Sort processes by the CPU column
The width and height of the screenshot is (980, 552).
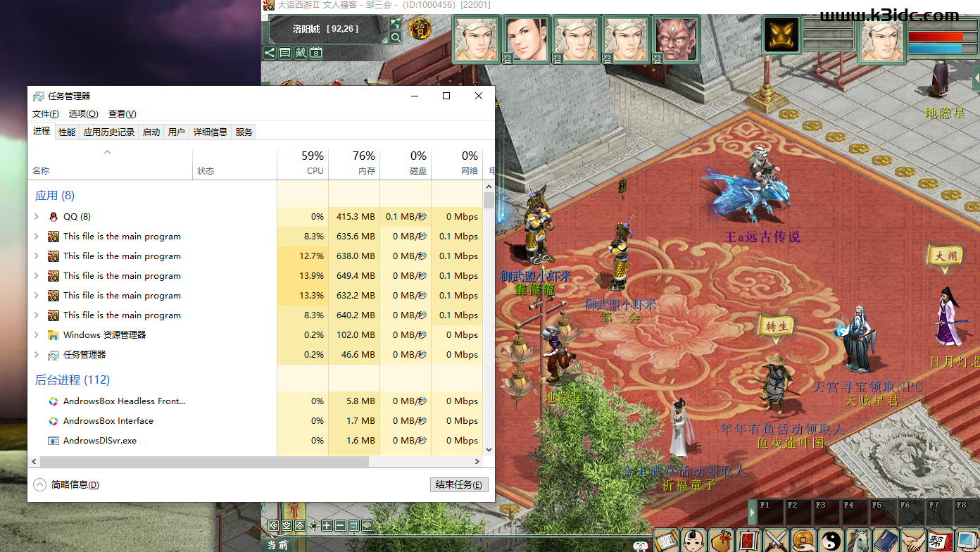[x=303, y=163]
